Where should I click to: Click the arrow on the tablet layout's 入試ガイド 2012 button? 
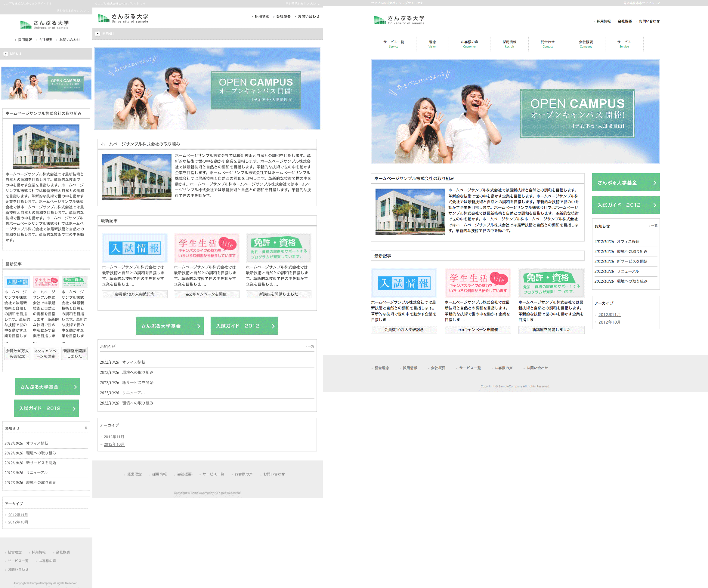coord(273,326)
